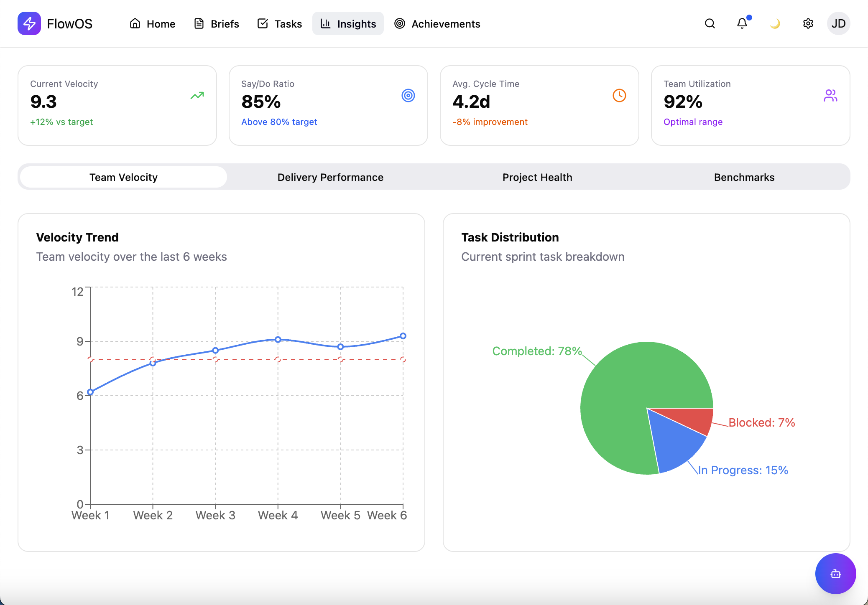This screenshot has width=868, height=605.
Task: Open the settings gear icon
Action: 808,23
